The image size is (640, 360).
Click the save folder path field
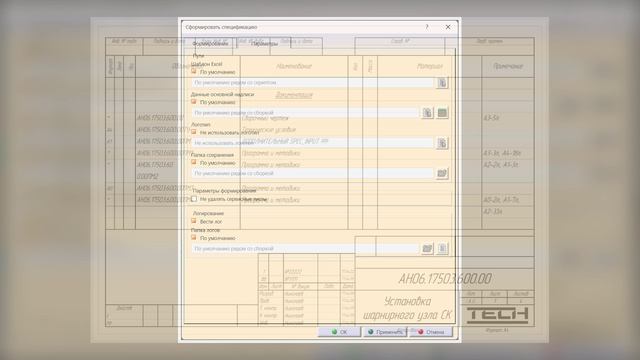[312, 173]
